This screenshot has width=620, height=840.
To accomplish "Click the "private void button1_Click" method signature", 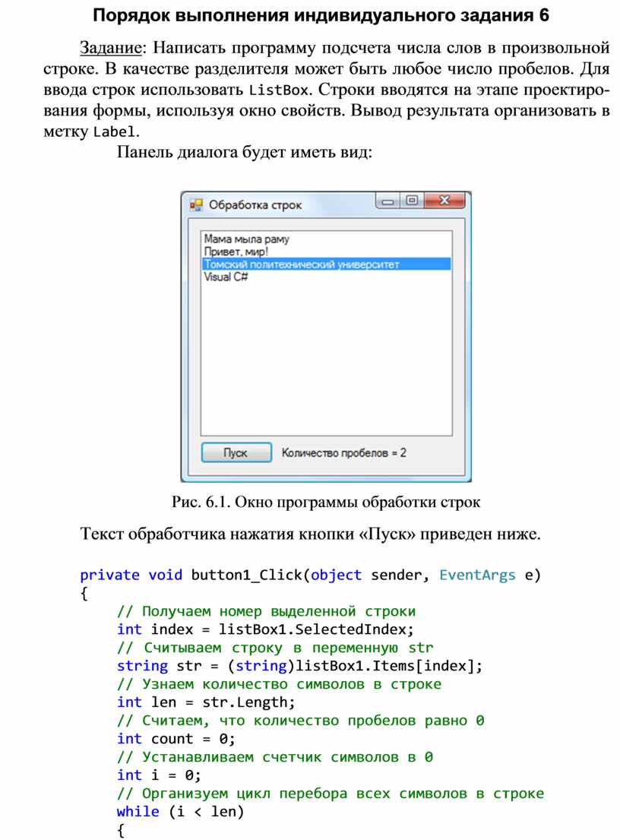I will point(310,575).
